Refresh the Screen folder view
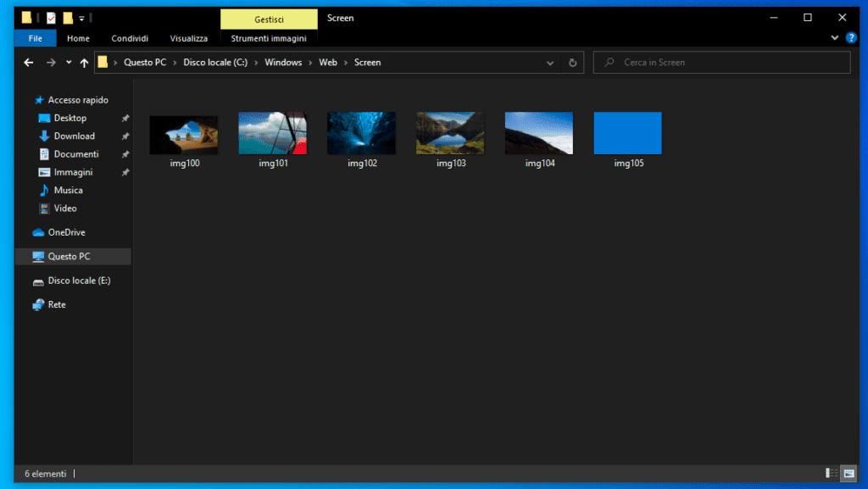Viewport: 868px width, 489px height. click(573, 63)
